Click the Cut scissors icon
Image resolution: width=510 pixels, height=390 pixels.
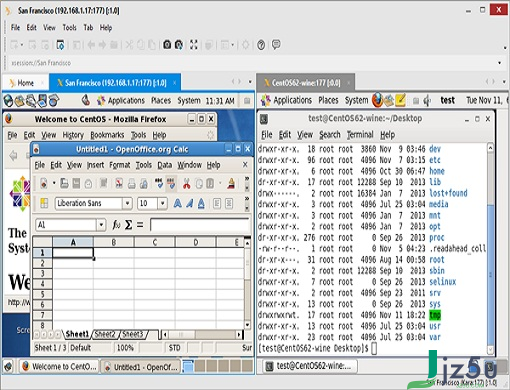(186, 183)
